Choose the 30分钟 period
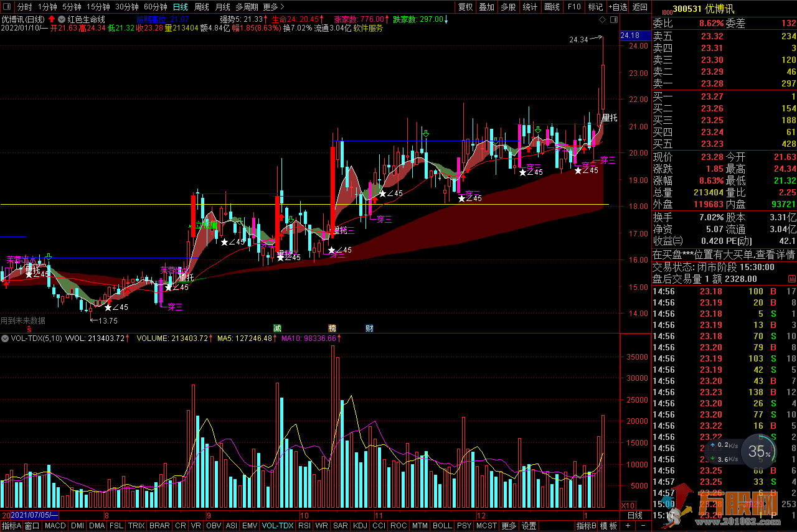 (127, 7)
